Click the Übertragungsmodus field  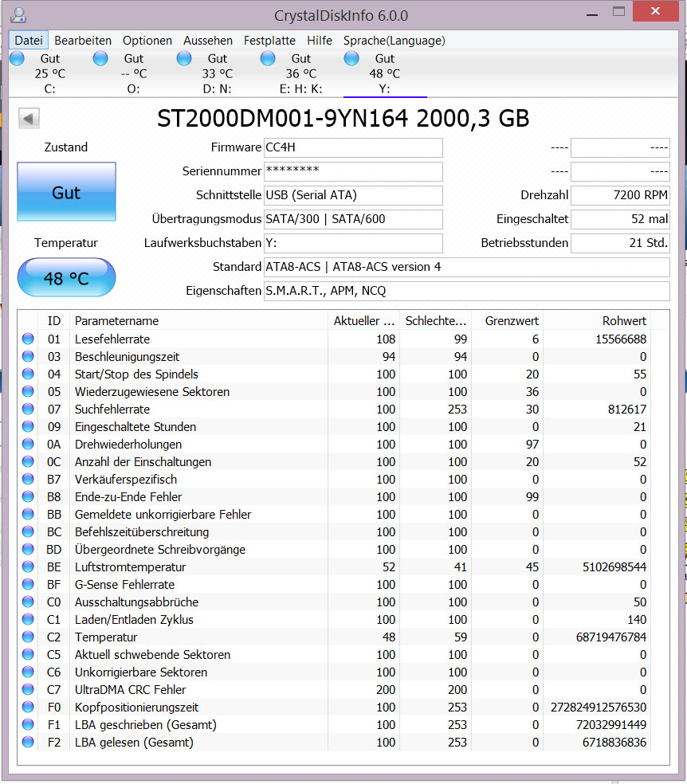point(353,219)
